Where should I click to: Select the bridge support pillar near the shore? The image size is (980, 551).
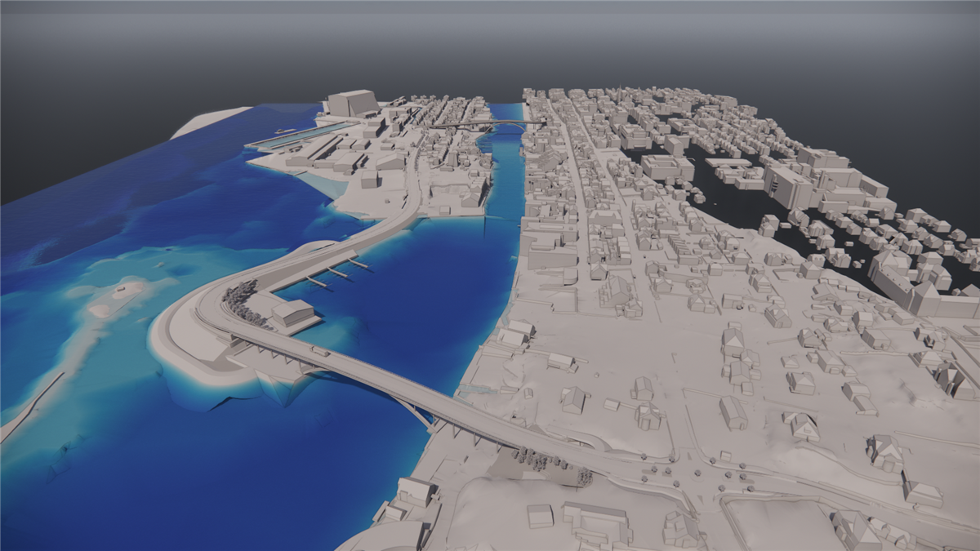[x=425, y=420]
